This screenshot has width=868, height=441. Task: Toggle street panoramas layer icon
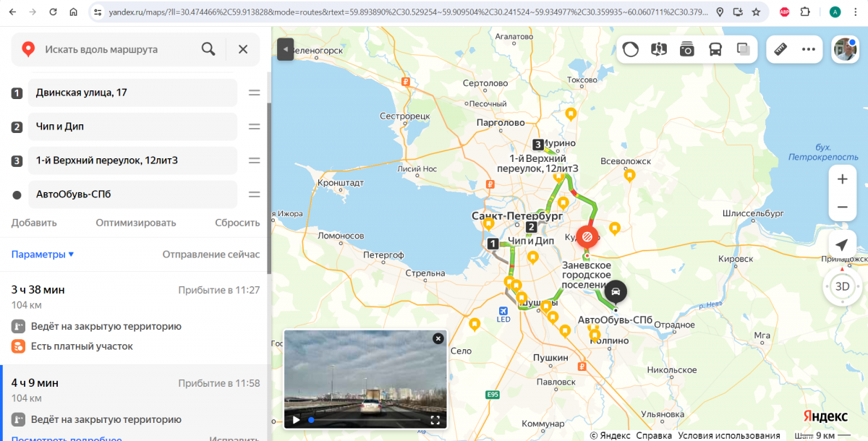(658, 49)
